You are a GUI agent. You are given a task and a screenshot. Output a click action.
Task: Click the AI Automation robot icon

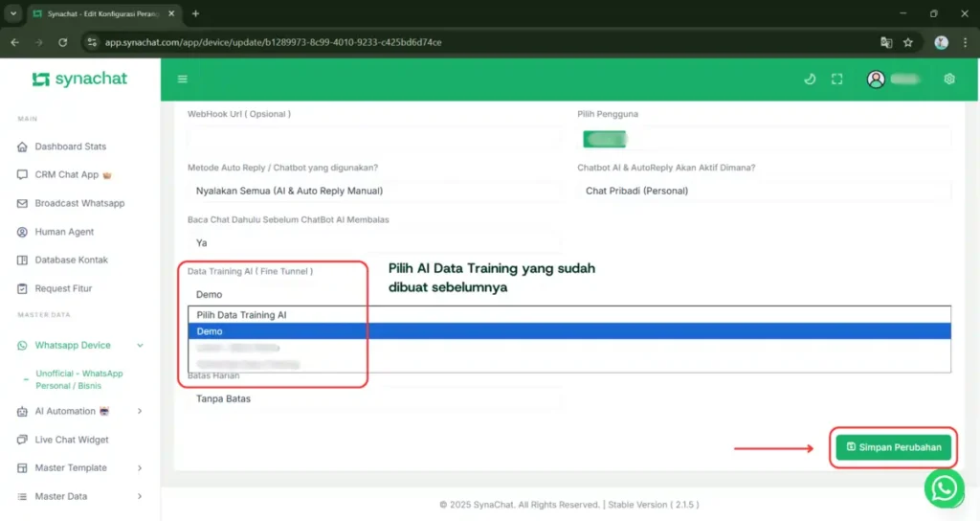click(x=23, y=411)
